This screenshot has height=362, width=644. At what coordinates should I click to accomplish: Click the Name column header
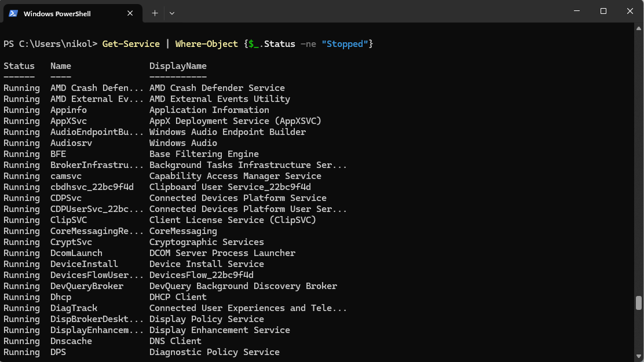(x=61, y=66)
